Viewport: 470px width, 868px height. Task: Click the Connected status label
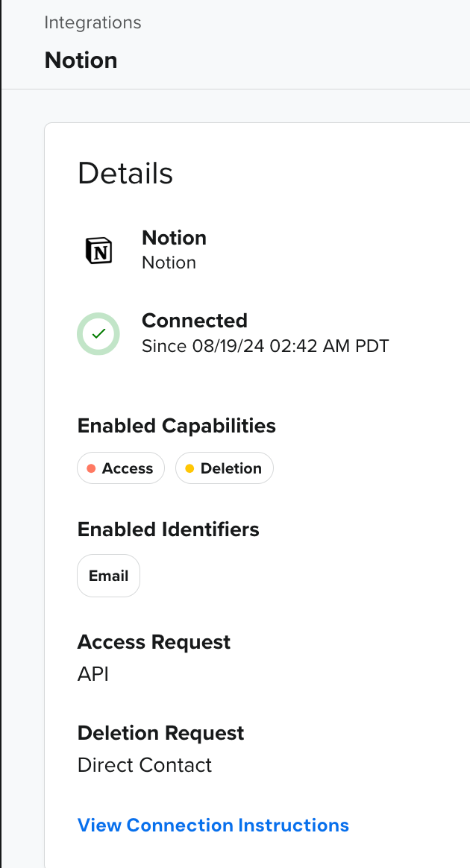coord(194,321)
